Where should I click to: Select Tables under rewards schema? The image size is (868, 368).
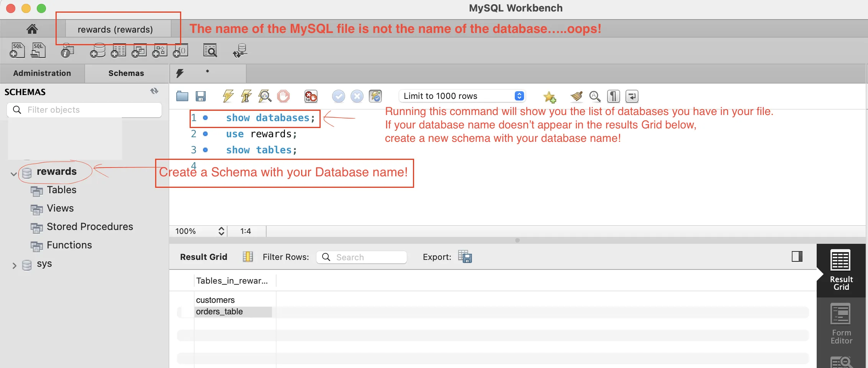[x=62, y=190]
